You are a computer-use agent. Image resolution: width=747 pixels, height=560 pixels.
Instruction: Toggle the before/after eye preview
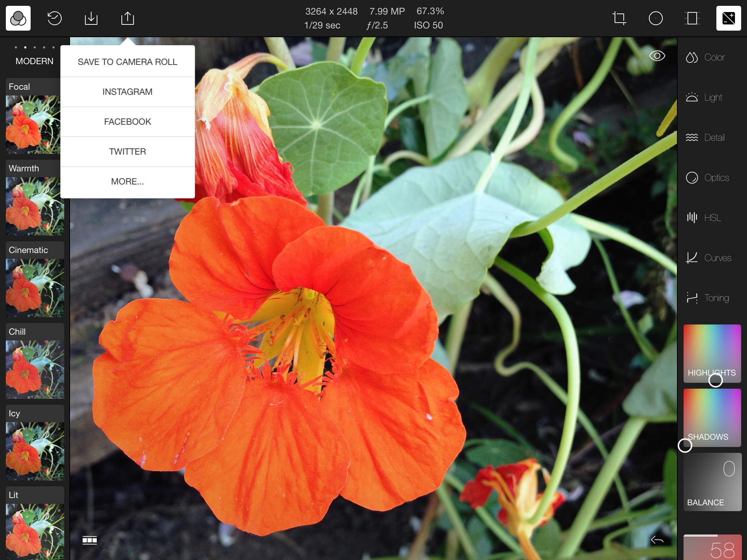[657, 56]
